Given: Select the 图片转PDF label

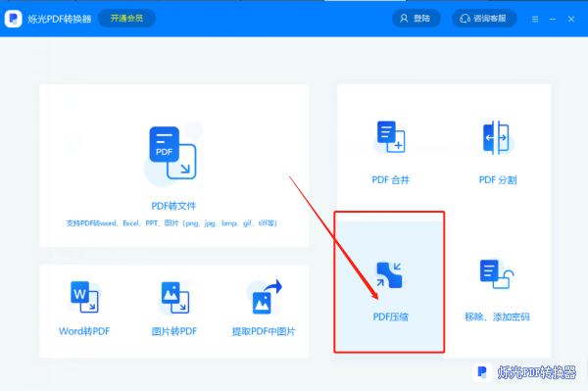Looking at the screenshot, I should coord(174,331).
